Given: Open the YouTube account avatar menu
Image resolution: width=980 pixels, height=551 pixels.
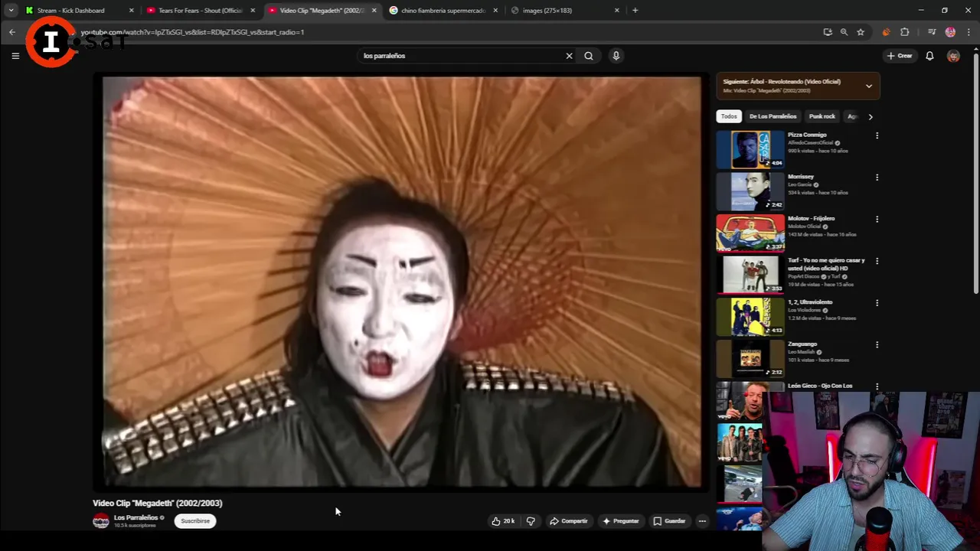Looking at the screenshot, I should coord(953,56).
